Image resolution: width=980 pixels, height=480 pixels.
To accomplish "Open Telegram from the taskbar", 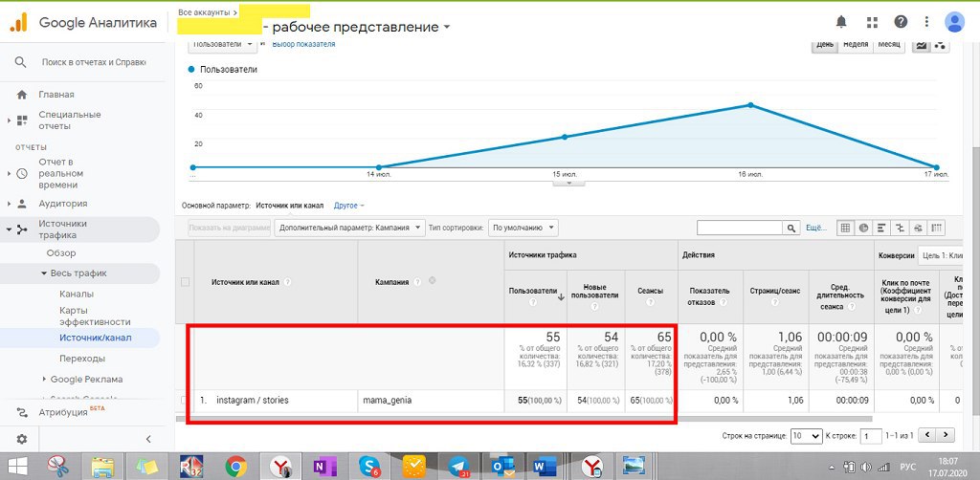I will (x=459, y=466).
